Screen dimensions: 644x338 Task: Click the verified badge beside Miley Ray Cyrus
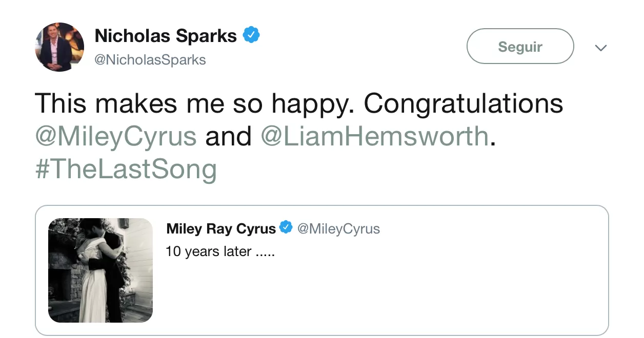pyautogui.click(x=286, y=228)
